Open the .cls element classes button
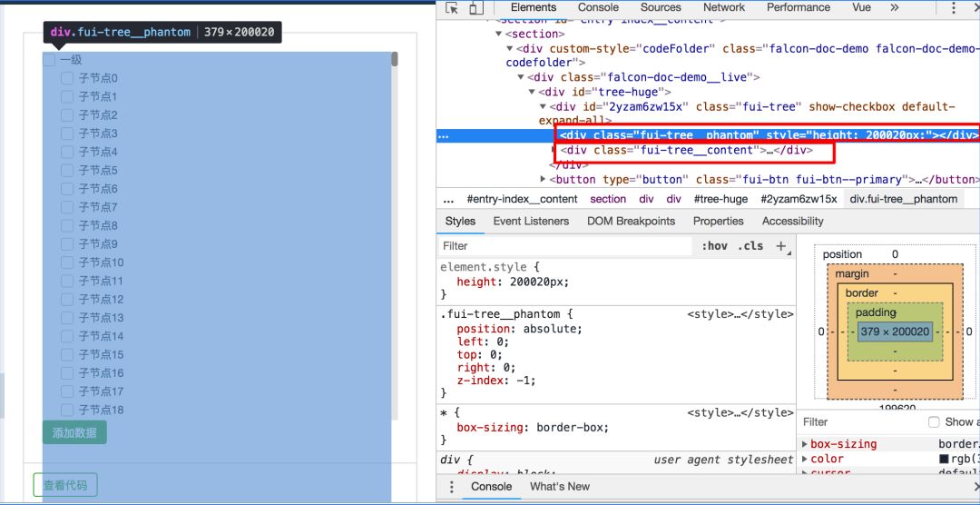This screenshot has height=505, width=980. [750, 246]
